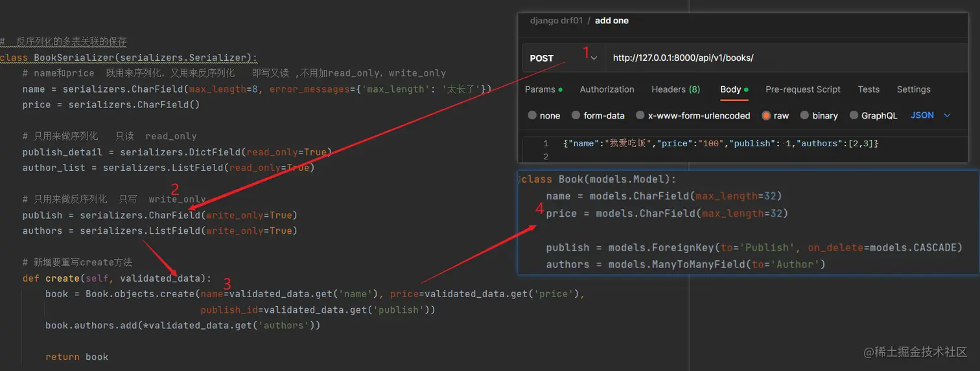This screenshot has width=980, height=371.
Task: Click the comment about overriding the create method
Action: (x=77, y=262)
